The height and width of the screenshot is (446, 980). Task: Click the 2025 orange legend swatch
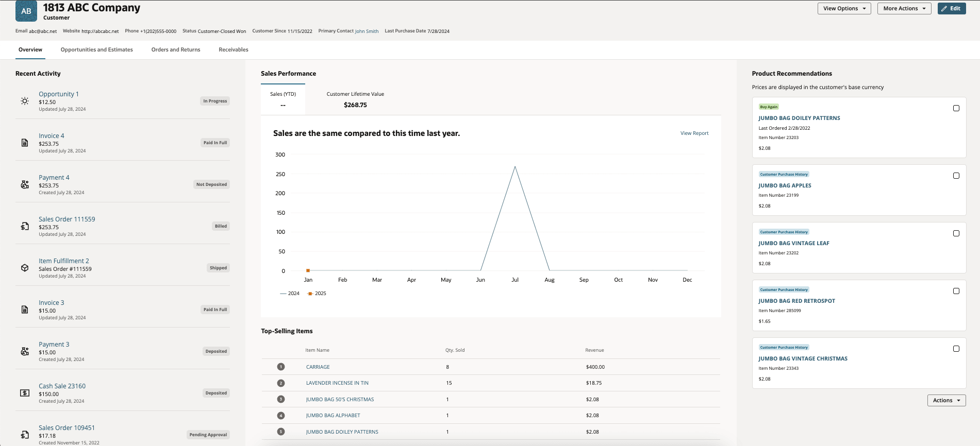(x=310, y=294)
